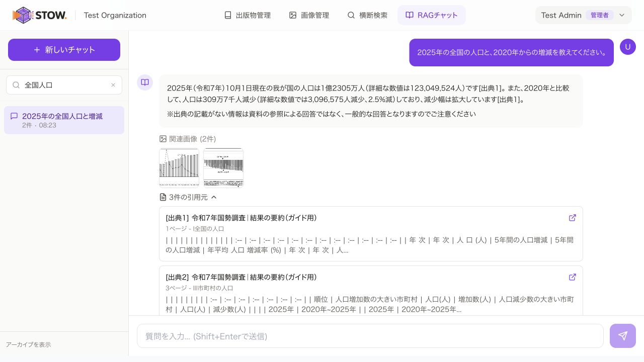Click the question input field
This screenshot has width=644, height=362.
370,336
